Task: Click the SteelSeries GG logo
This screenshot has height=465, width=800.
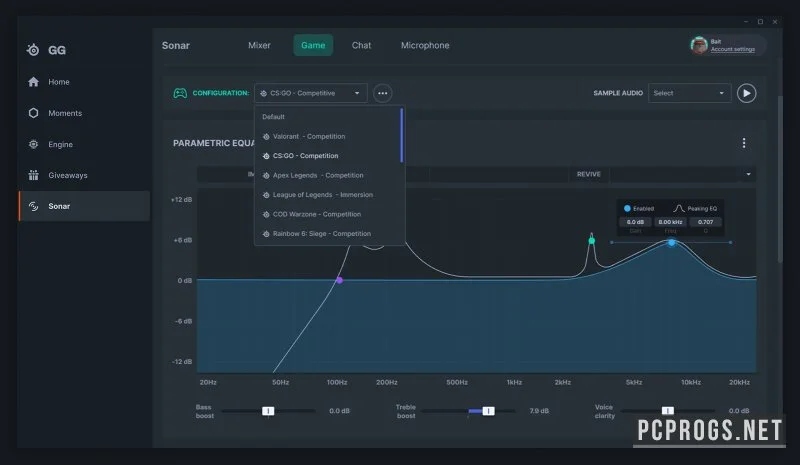Action: click(46, 50)
